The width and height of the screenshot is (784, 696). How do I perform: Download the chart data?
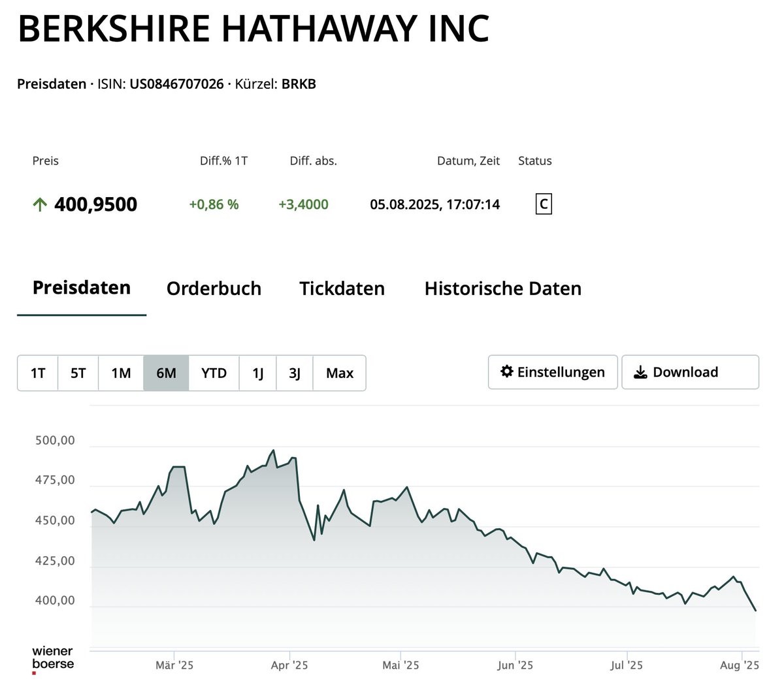point(690,372)
